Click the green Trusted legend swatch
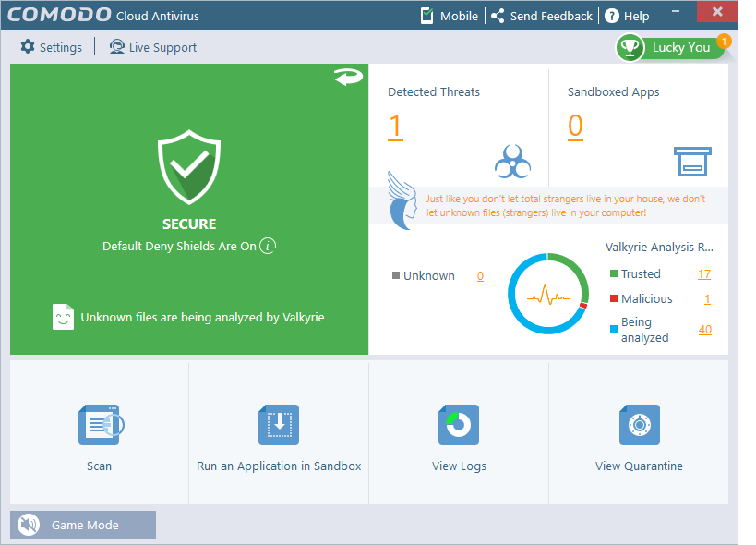This screenshot has width=756, height=545. click(x=614, y=273)
